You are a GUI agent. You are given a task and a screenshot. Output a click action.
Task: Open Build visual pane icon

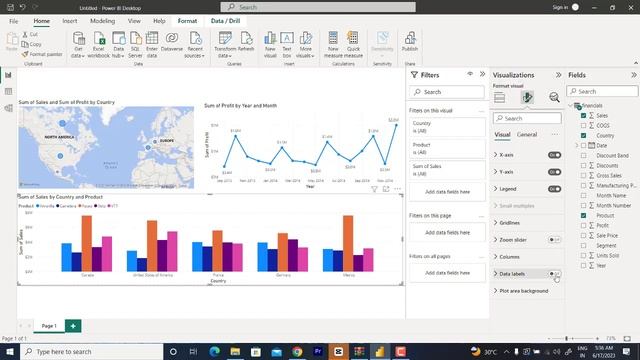tap(500, 98)
